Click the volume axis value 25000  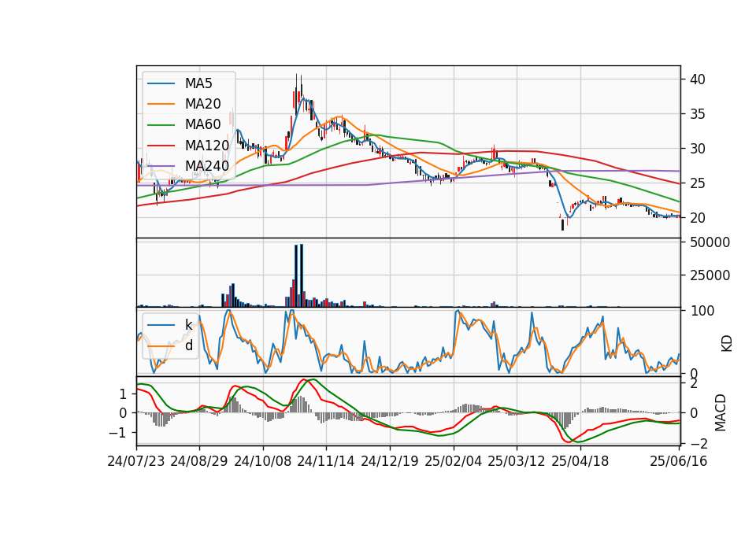point(710,275)
